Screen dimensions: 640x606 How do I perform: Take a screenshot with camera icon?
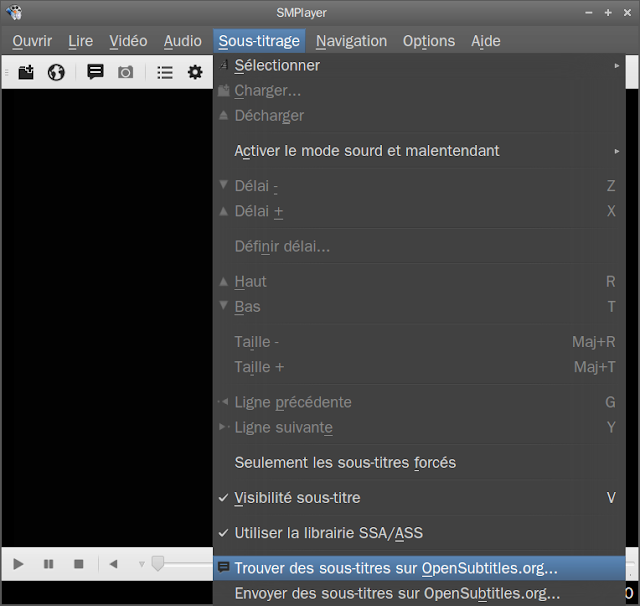125,73
